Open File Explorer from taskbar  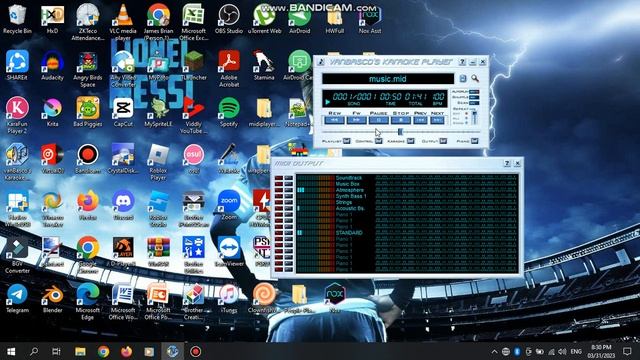(x=80, y=351)
